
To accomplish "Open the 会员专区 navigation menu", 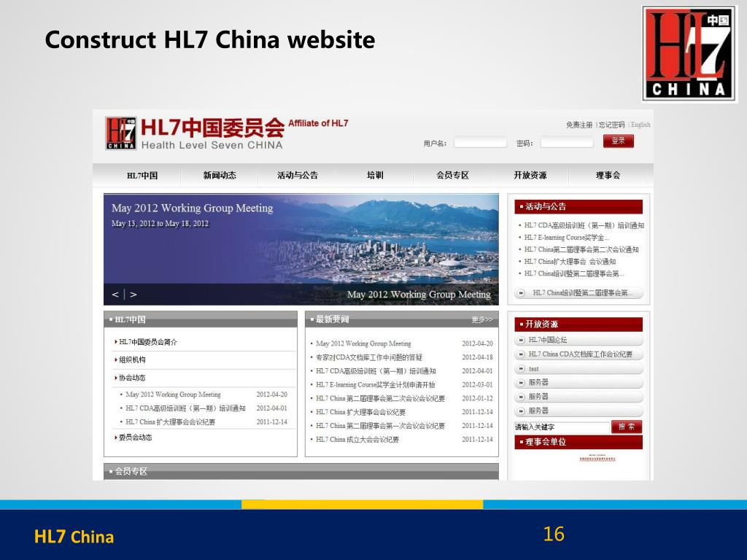I will coord(452,176).
